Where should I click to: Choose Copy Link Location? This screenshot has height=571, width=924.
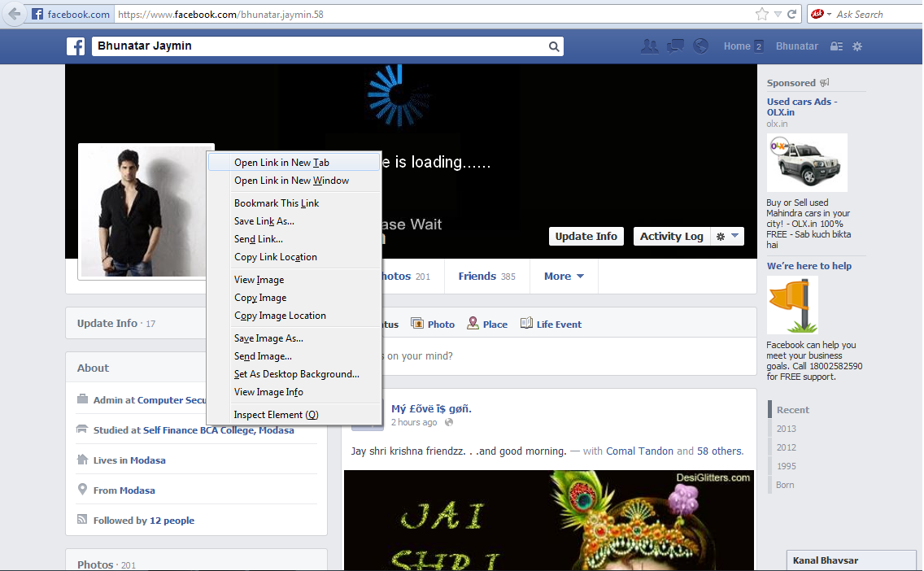[x=294, y=257]
